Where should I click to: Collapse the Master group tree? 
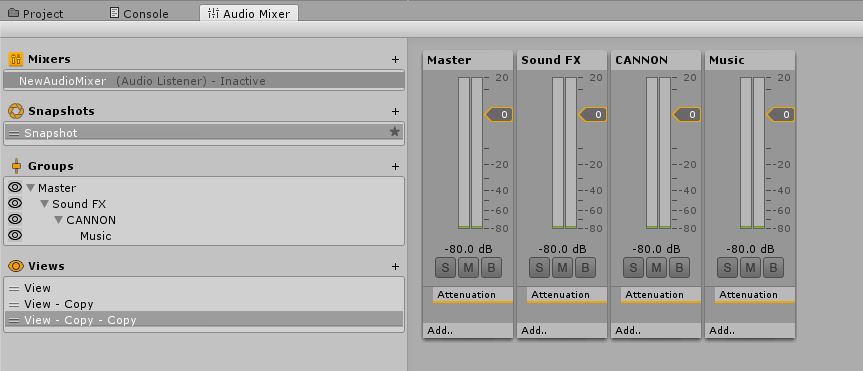[x=30, y=188]
